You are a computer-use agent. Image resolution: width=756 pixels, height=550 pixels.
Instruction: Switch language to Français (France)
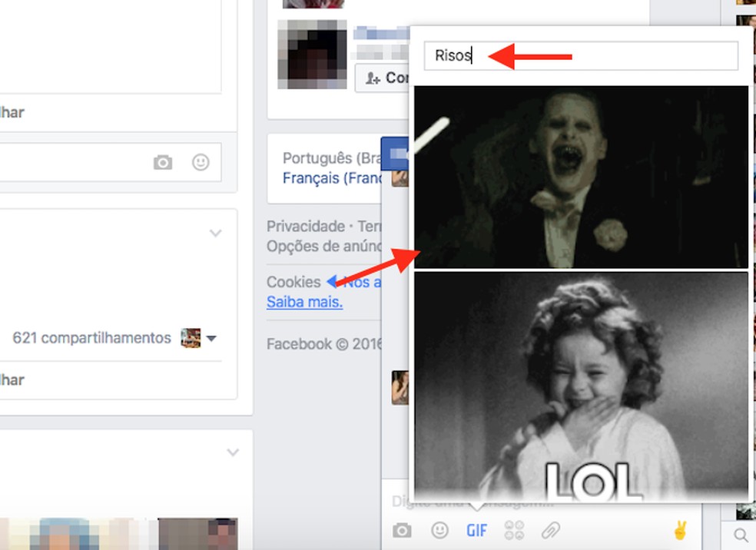(x=331, y=178)
